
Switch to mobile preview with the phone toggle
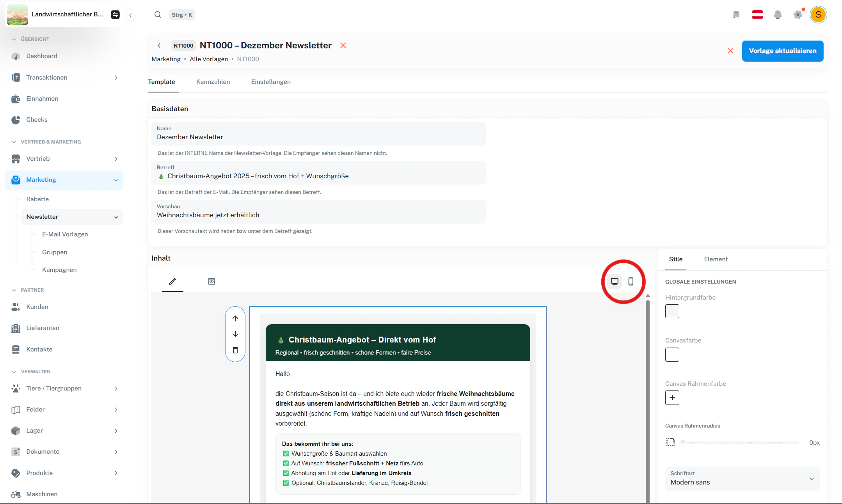point(631,281)
